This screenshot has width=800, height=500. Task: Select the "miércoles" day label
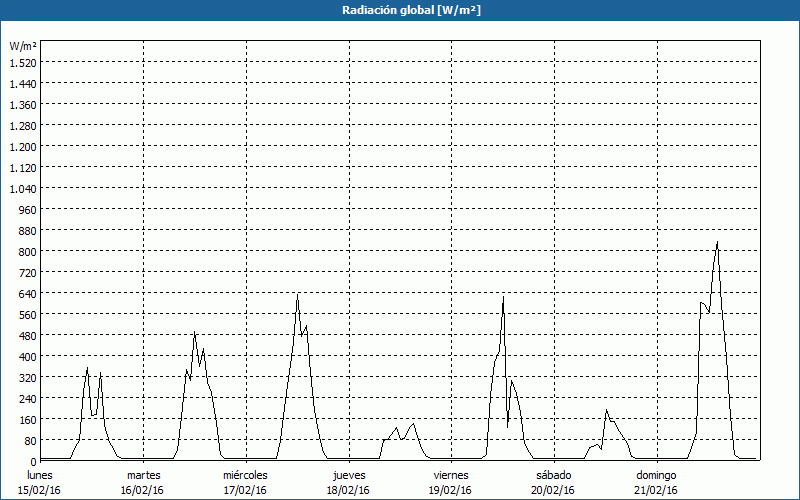pyautogui.click(x=245, y=475)
